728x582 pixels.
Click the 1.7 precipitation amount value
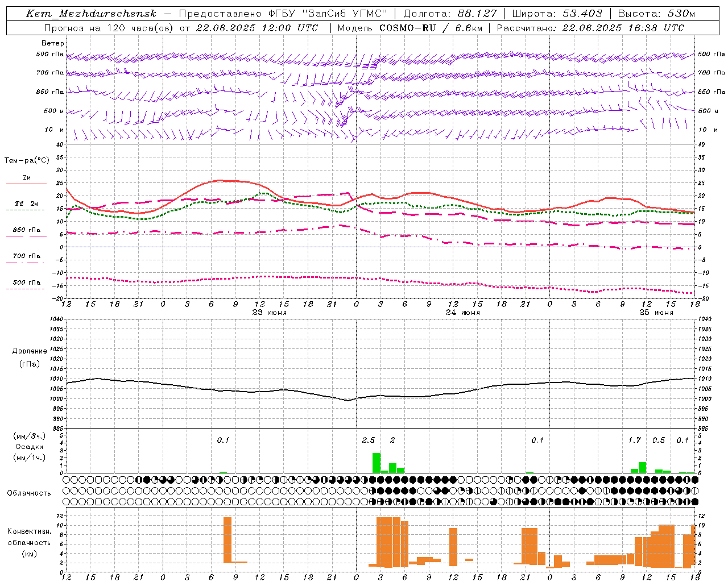pyautogui.click(x=635, y=440)
